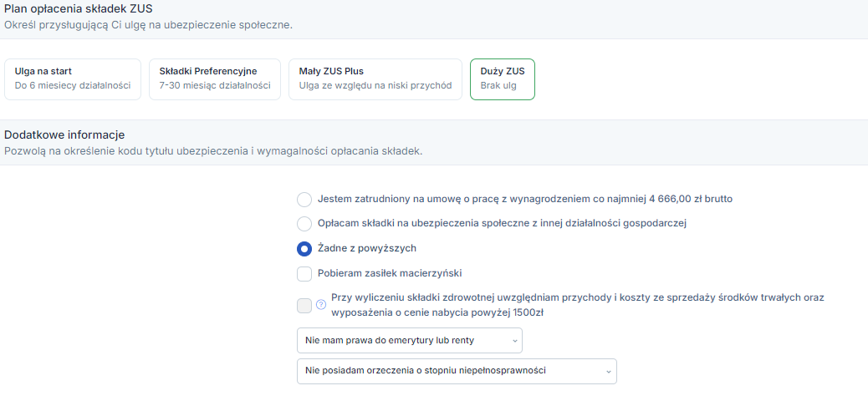This screenshot has width=868, height=401.
Task: Click label Pobieram zasiłek macierzyński
Action: (390, 273)
